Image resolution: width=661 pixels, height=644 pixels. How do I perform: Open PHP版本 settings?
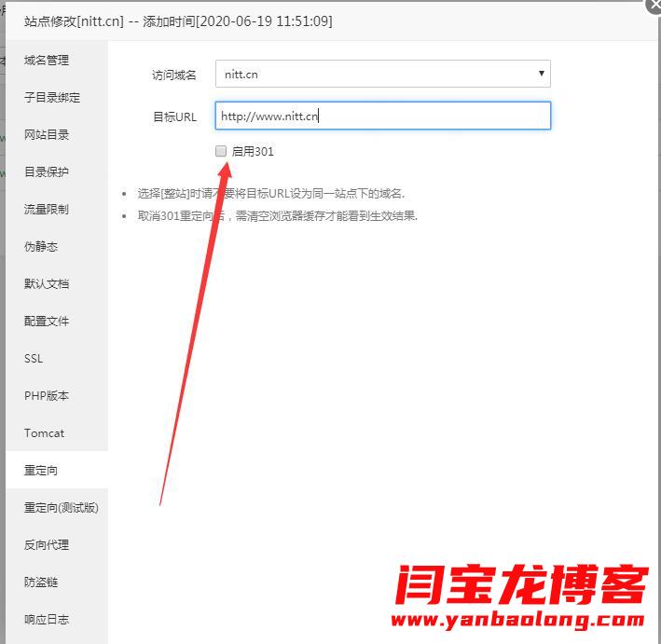tap(47, 396)
